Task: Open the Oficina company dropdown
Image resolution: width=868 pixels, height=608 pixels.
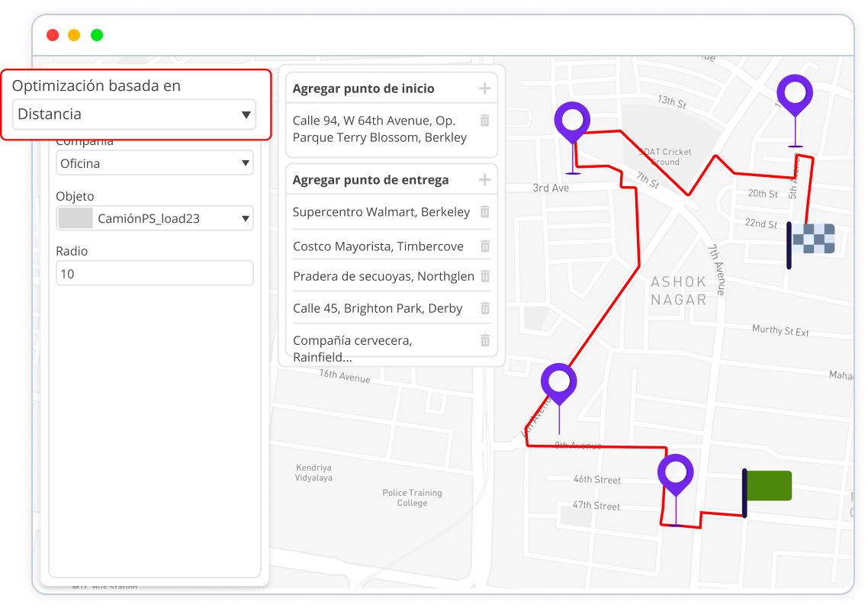Action: tap(154, 163)
